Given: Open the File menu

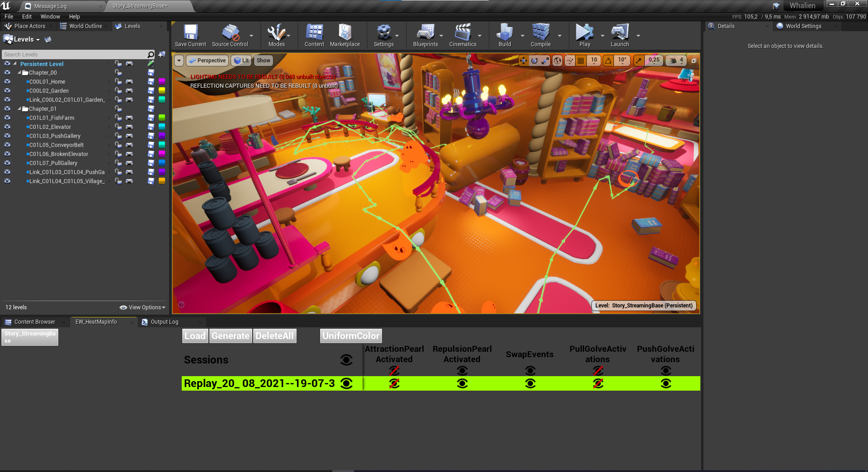Looking at the screenshot, I should click(9, 16).
